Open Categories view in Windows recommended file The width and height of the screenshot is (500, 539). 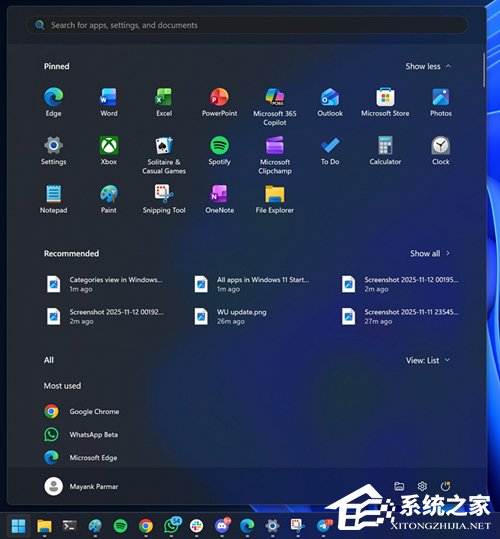tap(105, 284)
